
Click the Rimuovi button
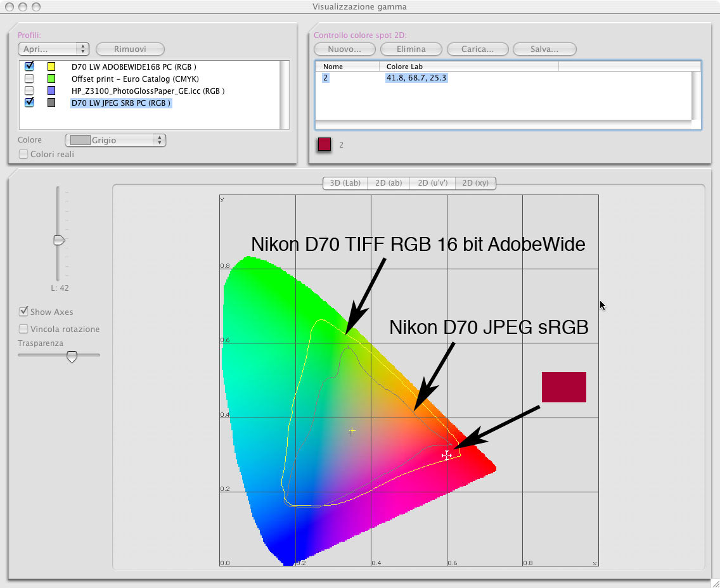pyautogui.click(x=130, y=49)
